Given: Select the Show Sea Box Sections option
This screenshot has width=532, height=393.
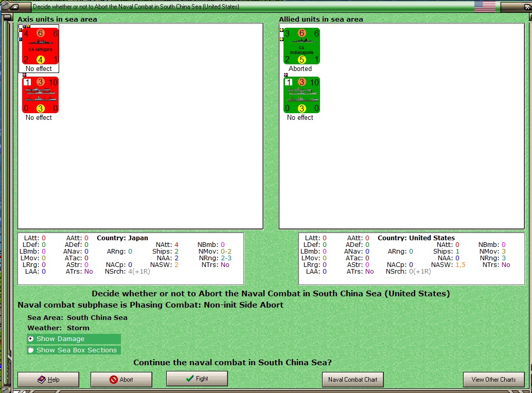Looking at the screenshot, I should [74, 350].
